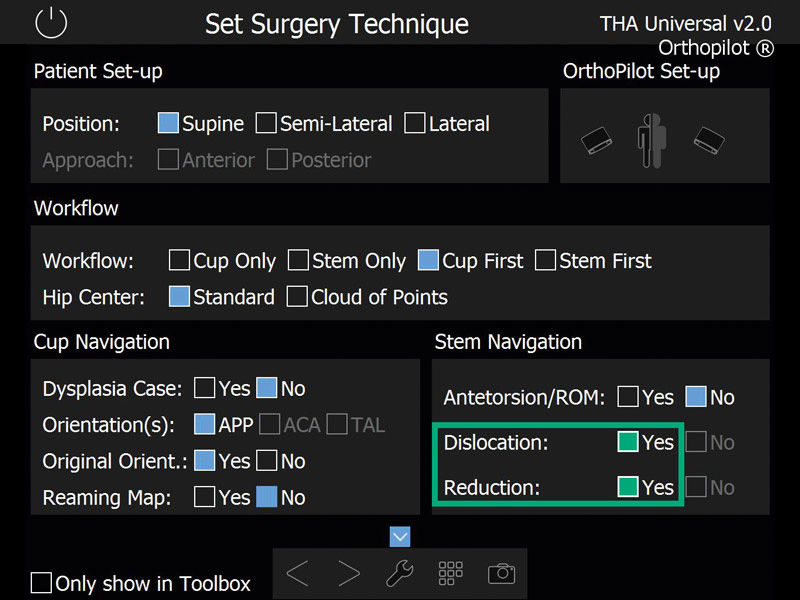The image size is (800, 600).
Task: Check the Cup Only workflow option
Action: 179,260
